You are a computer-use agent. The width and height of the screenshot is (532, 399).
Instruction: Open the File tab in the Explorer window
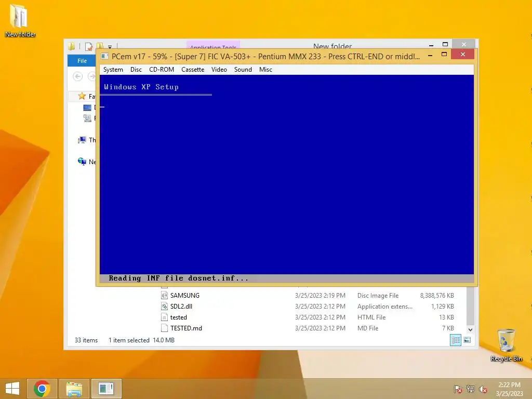coord(82,61)
